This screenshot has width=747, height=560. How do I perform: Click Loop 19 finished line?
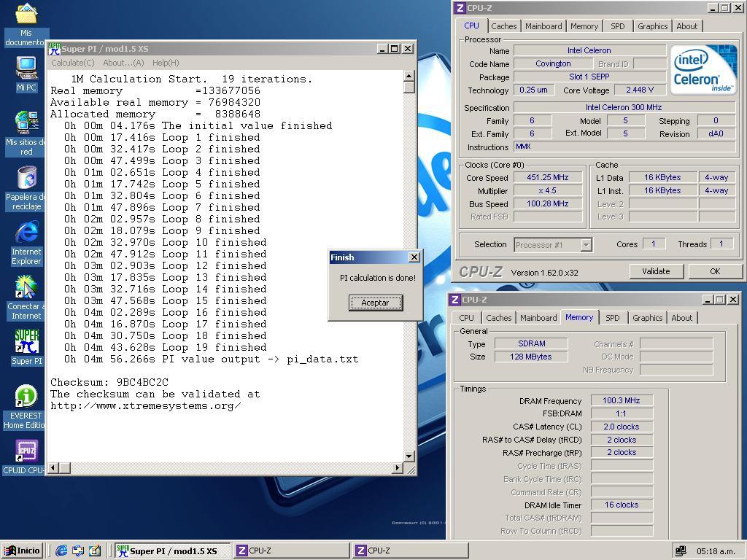coord(166,348)
